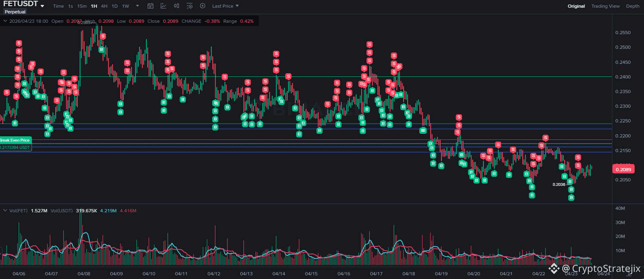Switch to the Depth tab
Image resolution: width=644 pixels, height=279 pixels.
coord(633,6)
